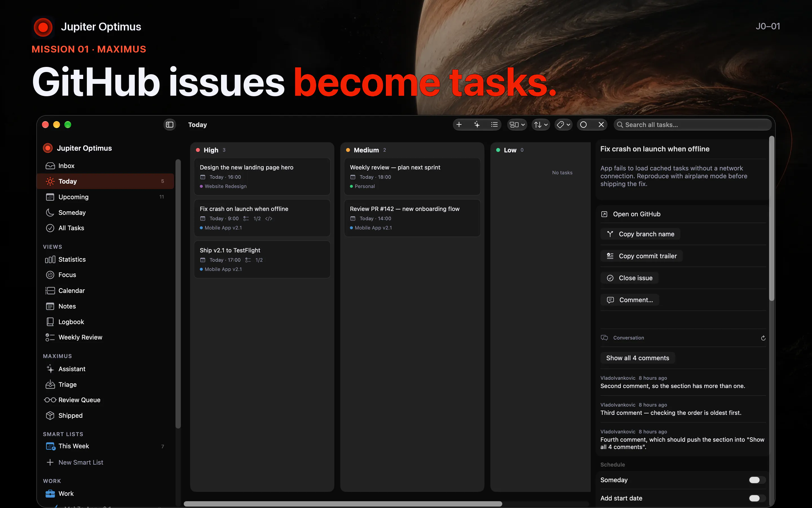Focus the Search all tasks field
The image size is (812, 508).
click(x=692, y=125)
